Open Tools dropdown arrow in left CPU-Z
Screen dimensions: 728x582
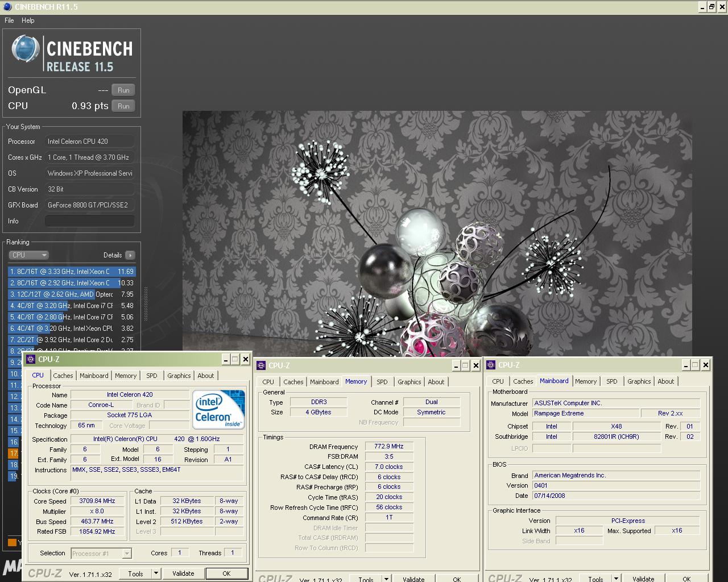(x=156, y=573)
